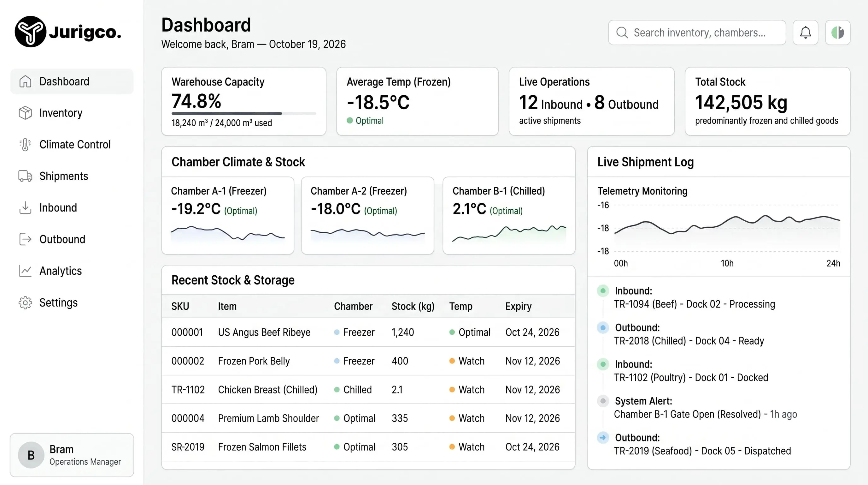This screenshot has width=868, height=485.
Task: Open the TR-1094 (Beef) inbound log entry
Action: click(x=694, y=297)
